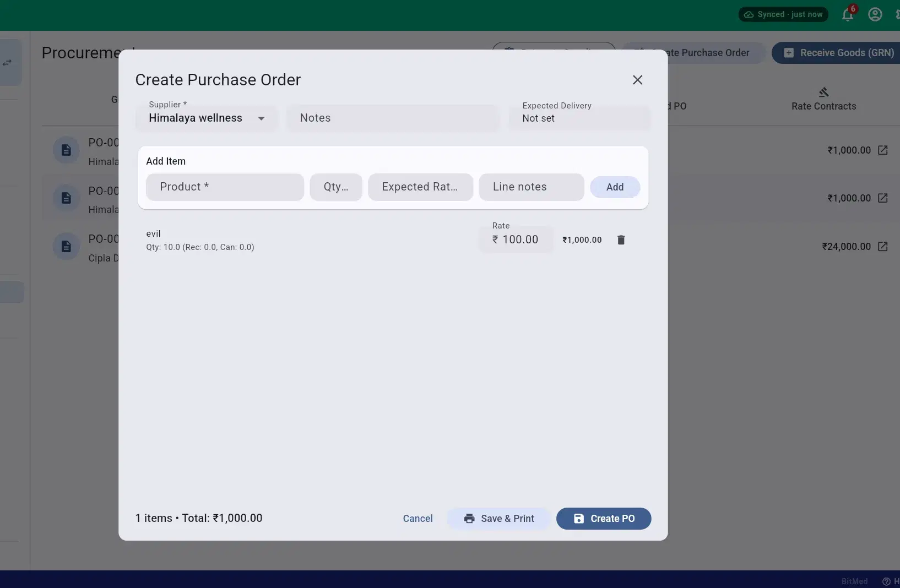Click the line total ₹1,000.00 next to Rate
This screenshot has width=900, height=588.
[x=582, y=240]
